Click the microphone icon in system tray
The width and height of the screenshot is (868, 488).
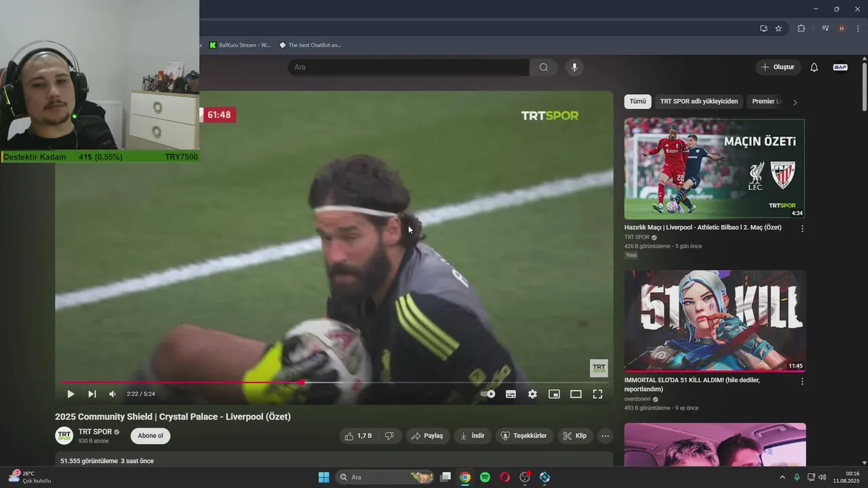pos(797,477)
